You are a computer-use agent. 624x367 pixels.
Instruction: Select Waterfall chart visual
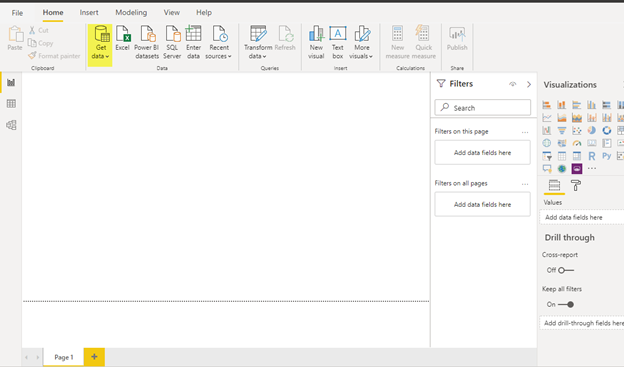547,131
